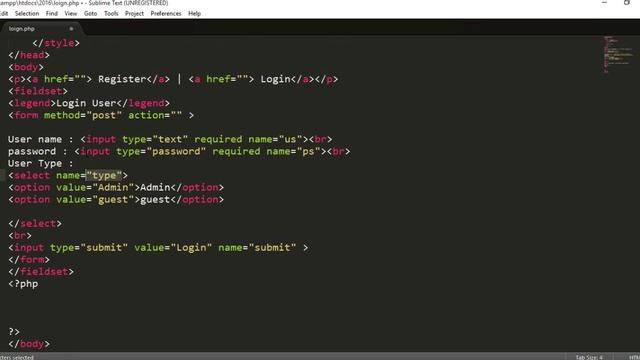Close the loign.php tab via its dot
Viewport: 640px width, 360px height.
[x=71, y=29]
